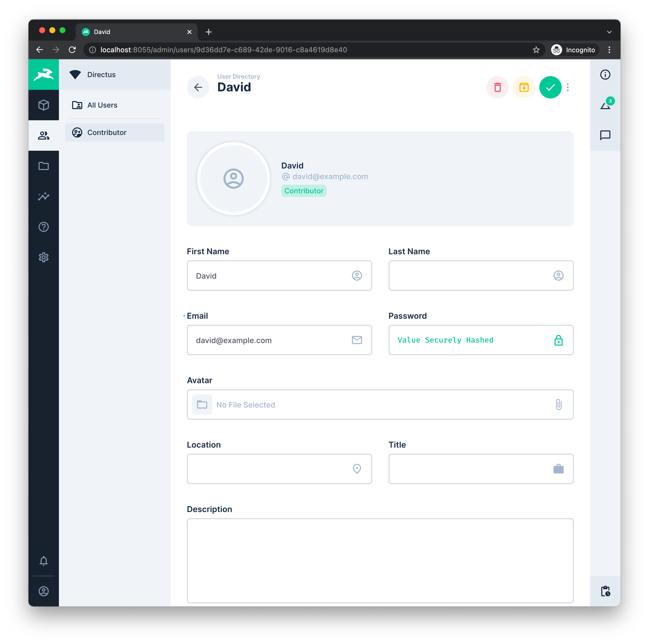Open the information sidebar panel
This screenshot has height=644, width=649.
pos(605,75)
